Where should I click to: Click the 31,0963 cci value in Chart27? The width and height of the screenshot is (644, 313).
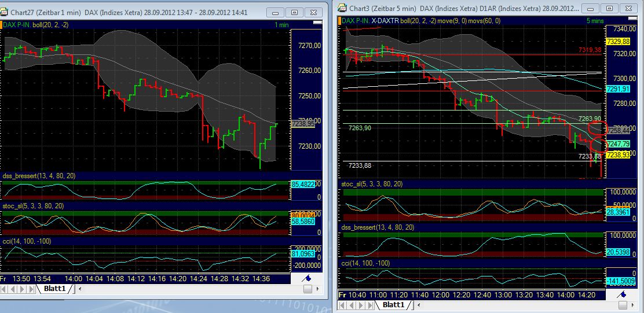[303, 255]
